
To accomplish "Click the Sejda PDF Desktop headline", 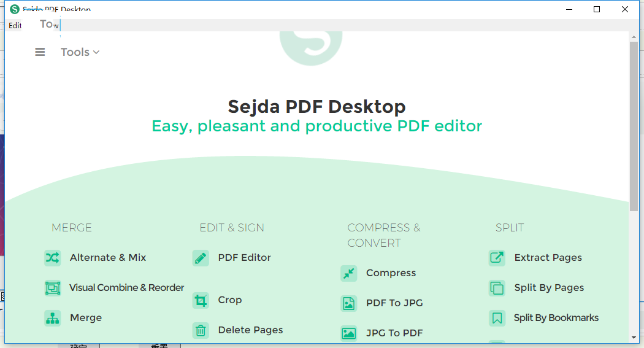I will [x=316, y=106].
